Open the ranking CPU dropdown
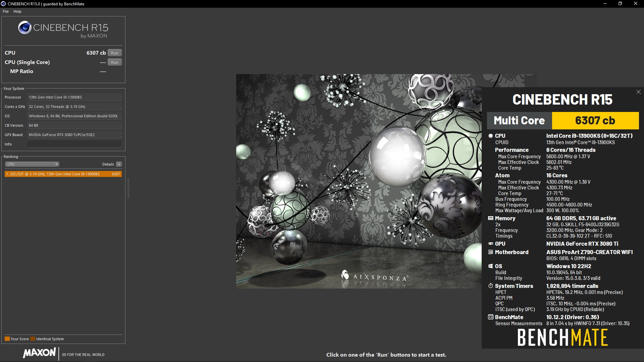This screenshot has width=644, height=362. coord(32,164)
